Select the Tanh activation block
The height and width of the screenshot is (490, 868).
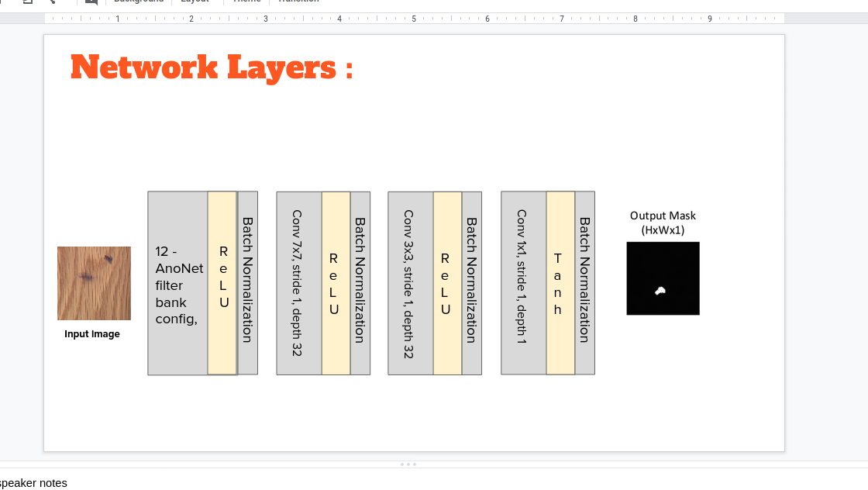(x=560, y=283)
